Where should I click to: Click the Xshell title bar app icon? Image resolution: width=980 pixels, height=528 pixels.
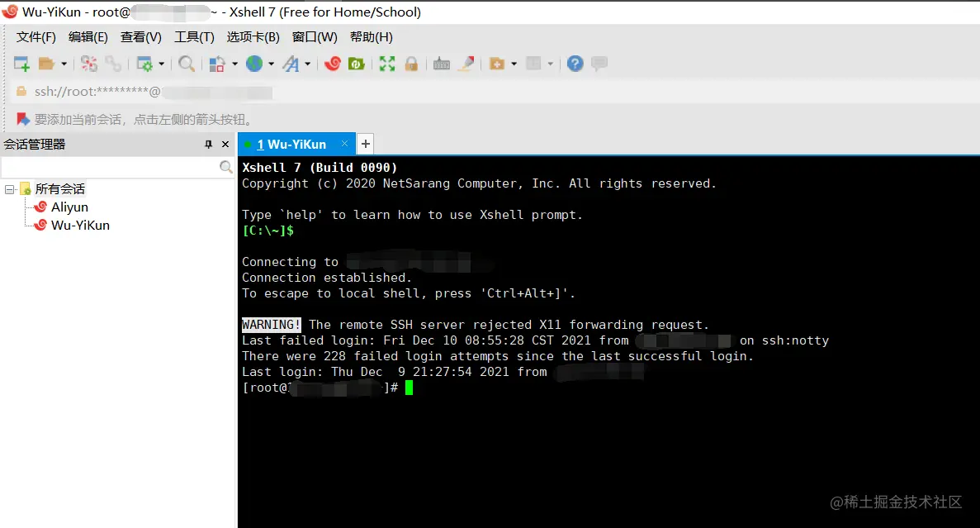point(10,12)
